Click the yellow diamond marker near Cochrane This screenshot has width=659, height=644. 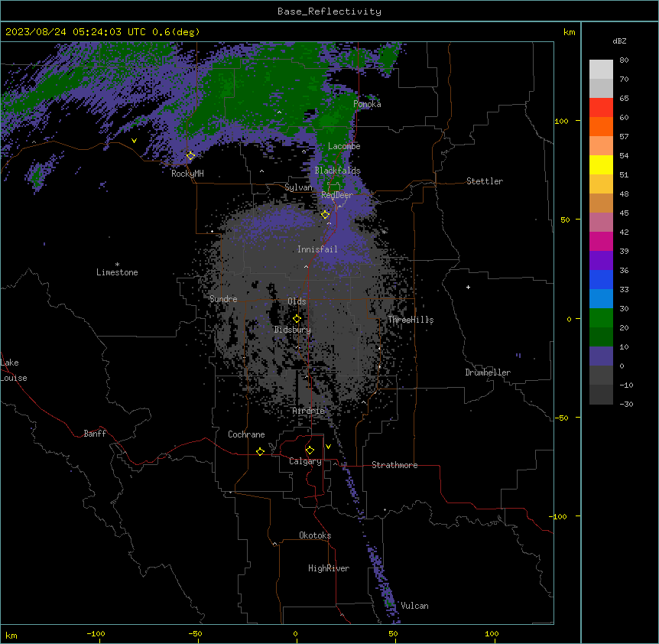(260, 451)
